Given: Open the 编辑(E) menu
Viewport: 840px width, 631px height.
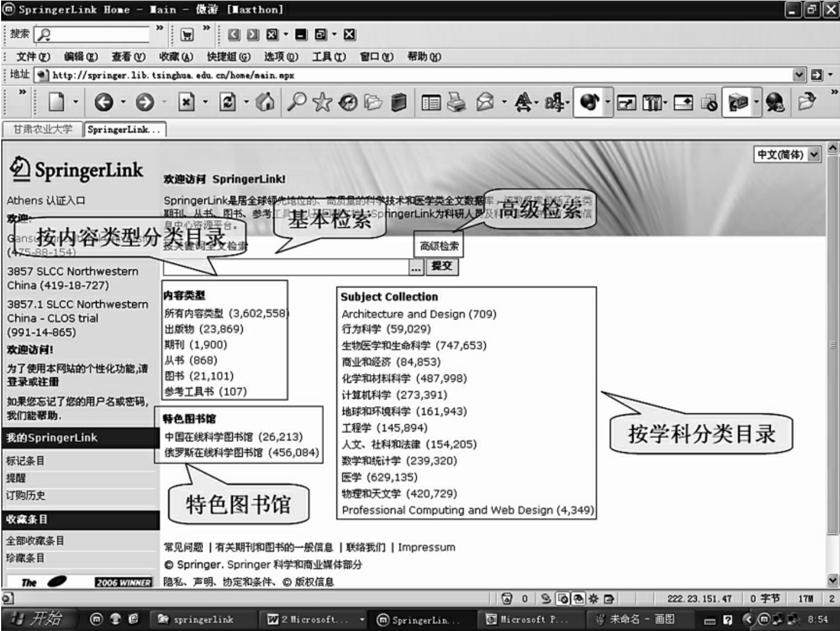Looking at the screenshot, I should (x=81, y=56).
